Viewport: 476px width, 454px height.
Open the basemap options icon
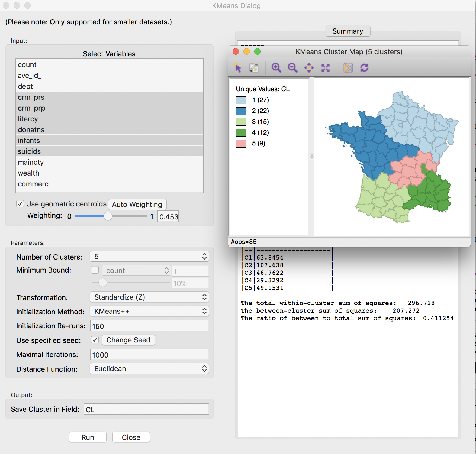click(348, 68)
